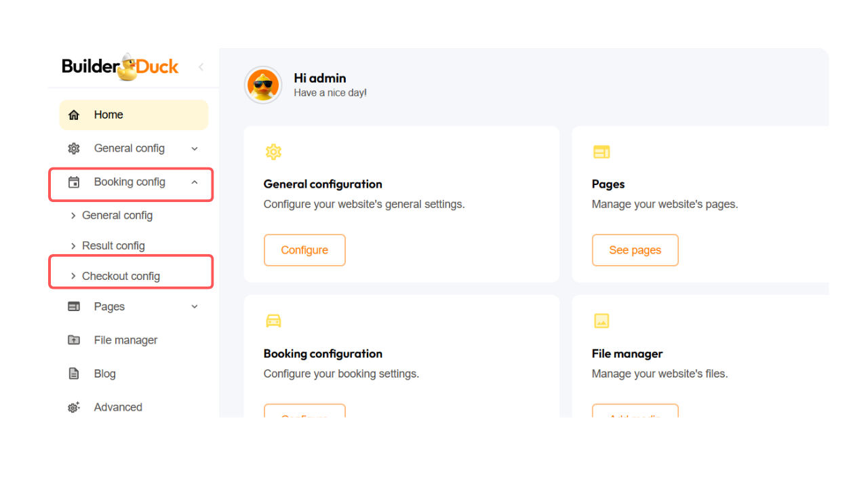Click the See pages button
Image resolution: width=868 pixels, height=488 pixels.
pos(635,250)
